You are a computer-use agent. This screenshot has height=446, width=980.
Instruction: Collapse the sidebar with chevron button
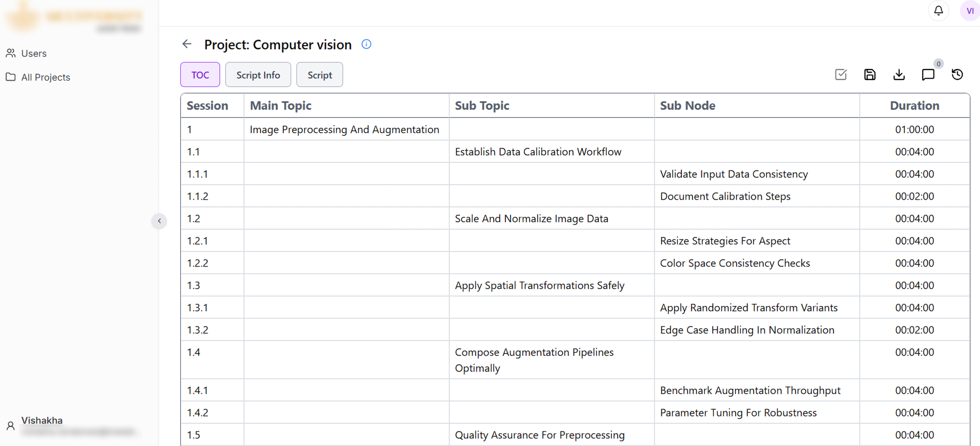pos(159,221)
